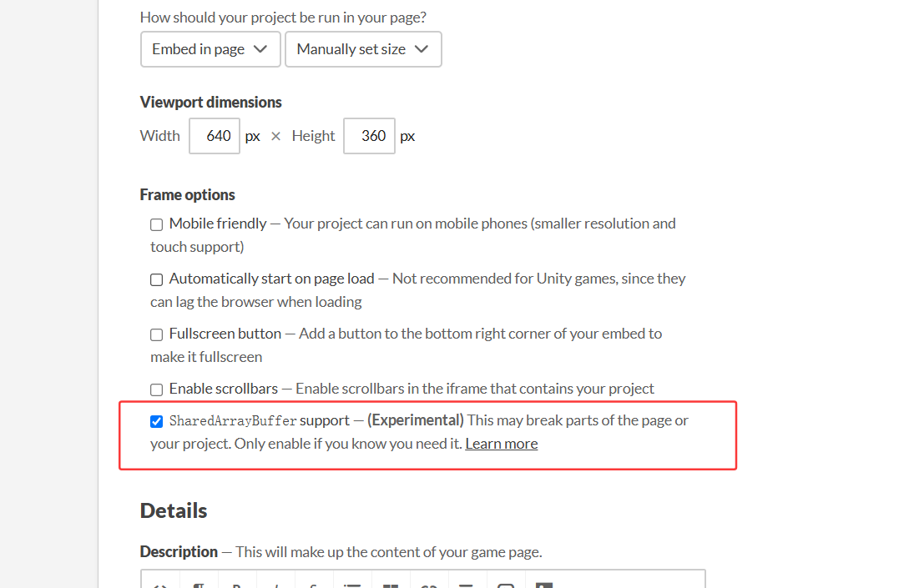Screen dimensions: 899x588
Task: Insert a list via description toolbar
Action: tap(352, 585)
